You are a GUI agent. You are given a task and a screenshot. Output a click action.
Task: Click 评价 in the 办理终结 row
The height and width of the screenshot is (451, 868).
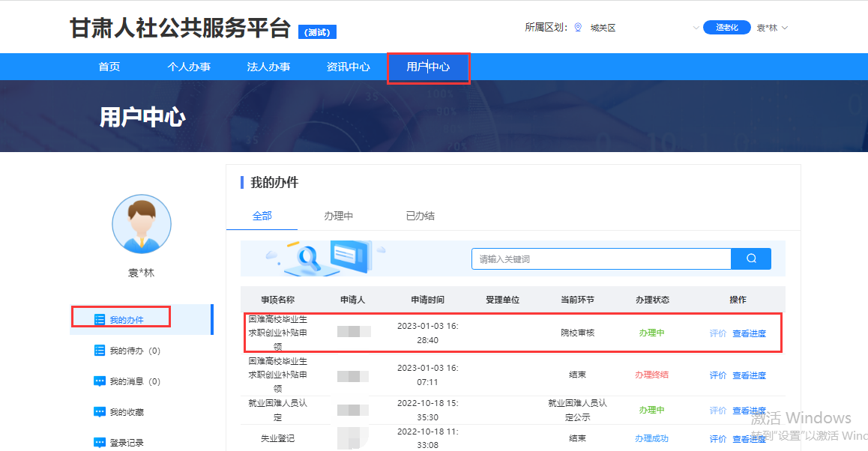(717, 375)
